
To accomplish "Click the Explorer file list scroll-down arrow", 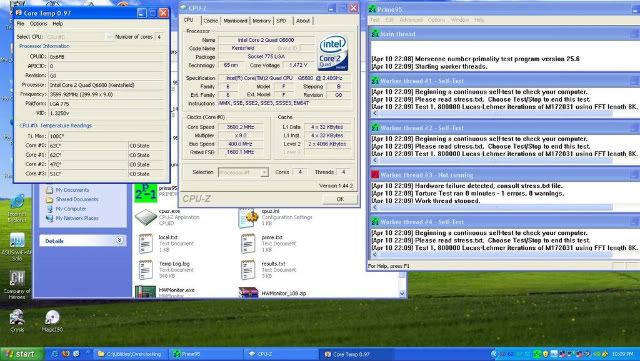I will pyautogui.click(x=402, y=293).
